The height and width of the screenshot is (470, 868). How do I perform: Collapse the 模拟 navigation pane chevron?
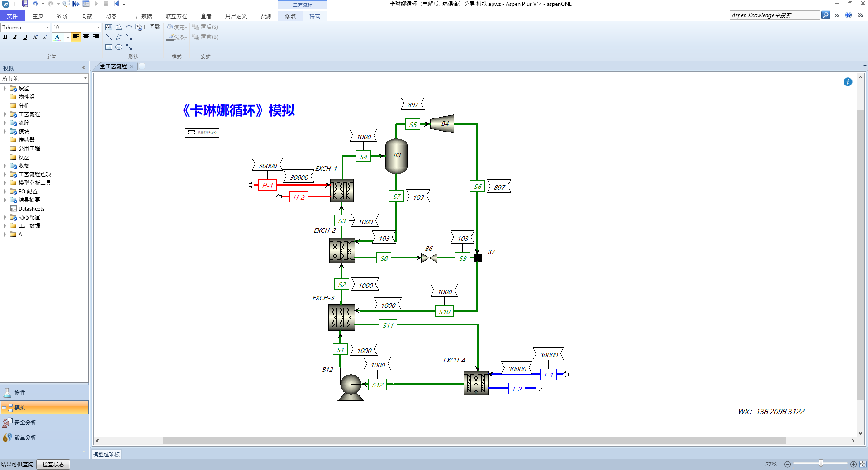pos(84,68)
